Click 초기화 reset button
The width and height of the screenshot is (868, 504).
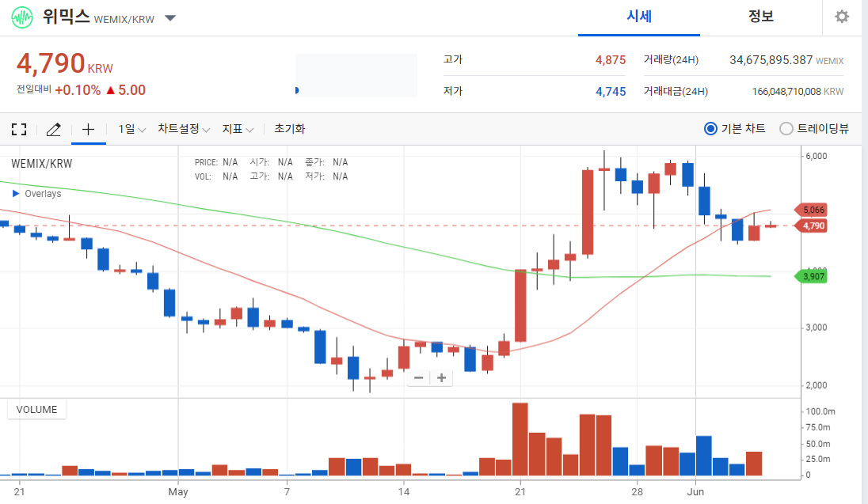pyautogui.click(x=290, y=129)
